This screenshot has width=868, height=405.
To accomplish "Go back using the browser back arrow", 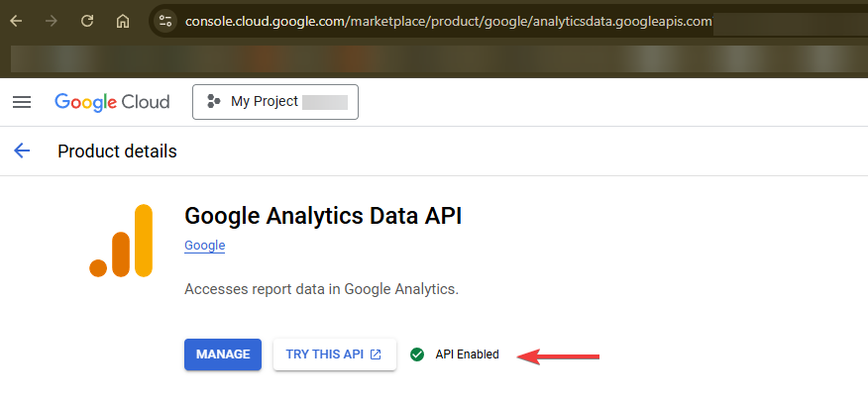I will (x=16, y=22).
